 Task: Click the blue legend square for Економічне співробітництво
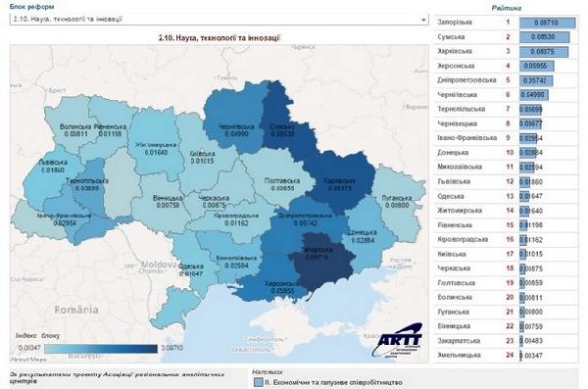258,382
